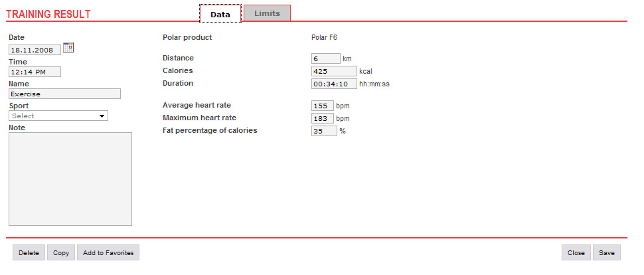Open the date picker calendar icon
This screenshot has width=644, height=275.
(68, 47)
